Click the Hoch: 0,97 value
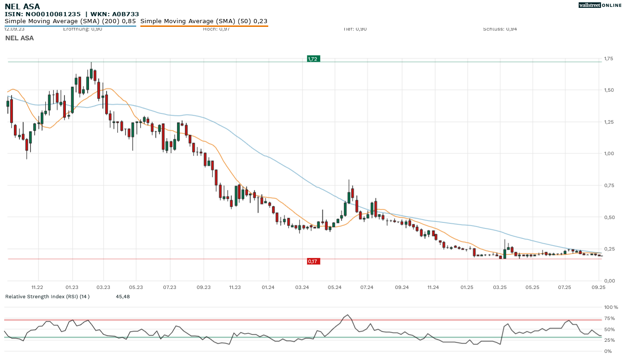 point(216,29)
